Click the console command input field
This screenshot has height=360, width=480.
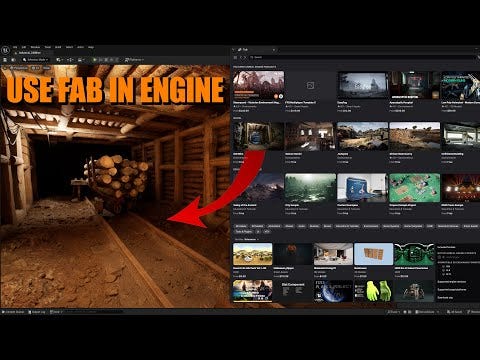click(x=93, y=312)
